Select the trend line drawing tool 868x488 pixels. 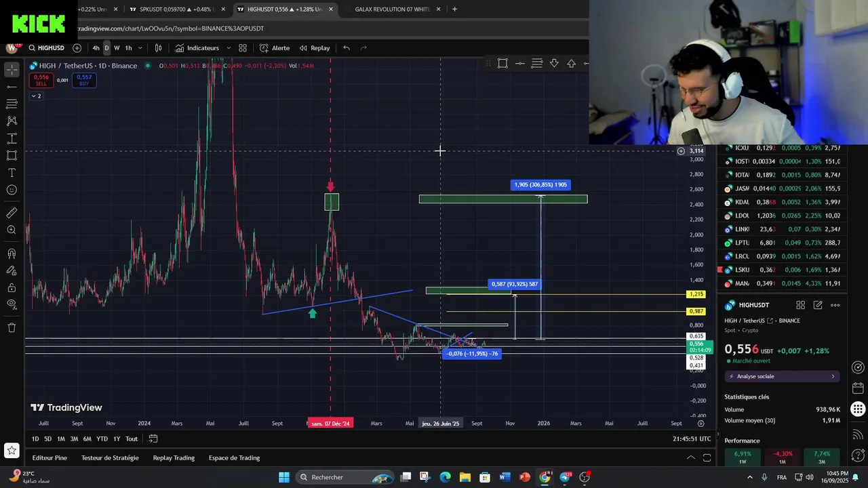tap(12, 87)
